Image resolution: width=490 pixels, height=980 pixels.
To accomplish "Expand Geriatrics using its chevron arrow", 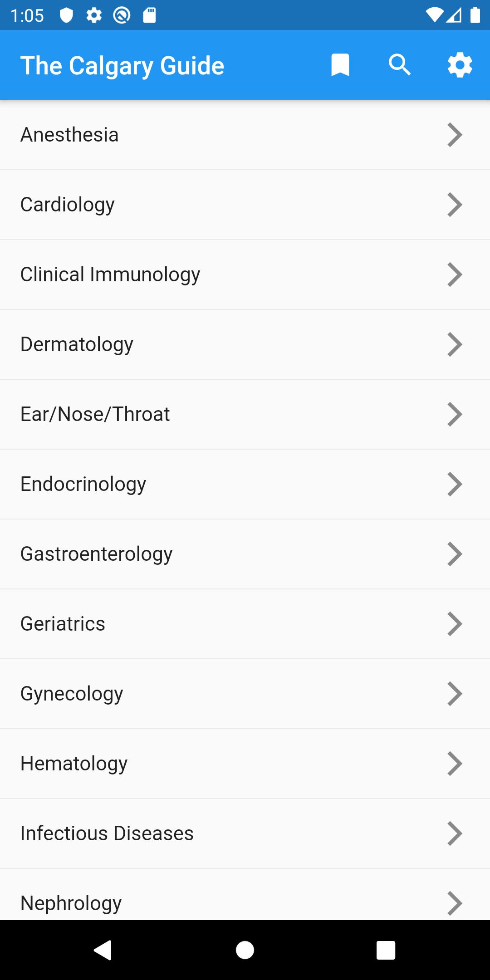I will (455, 624).
